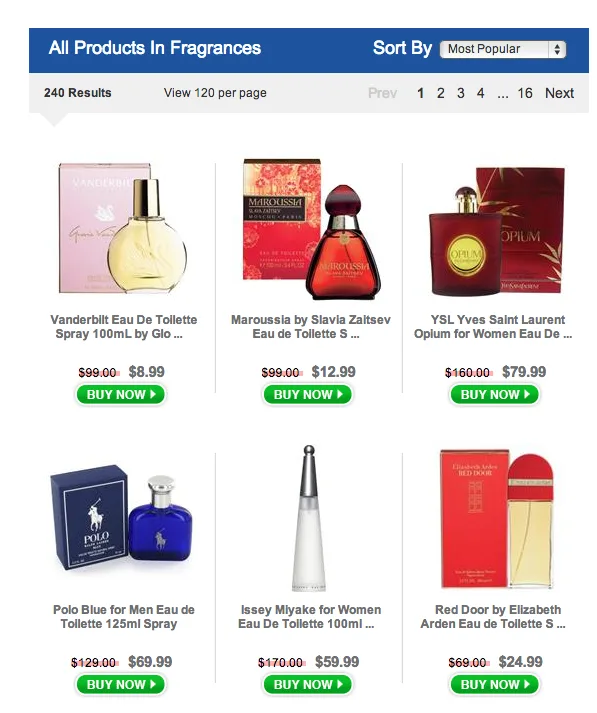Jump to results page 16
The height and width of the screenshot is (713, 597).
(525, 93)
